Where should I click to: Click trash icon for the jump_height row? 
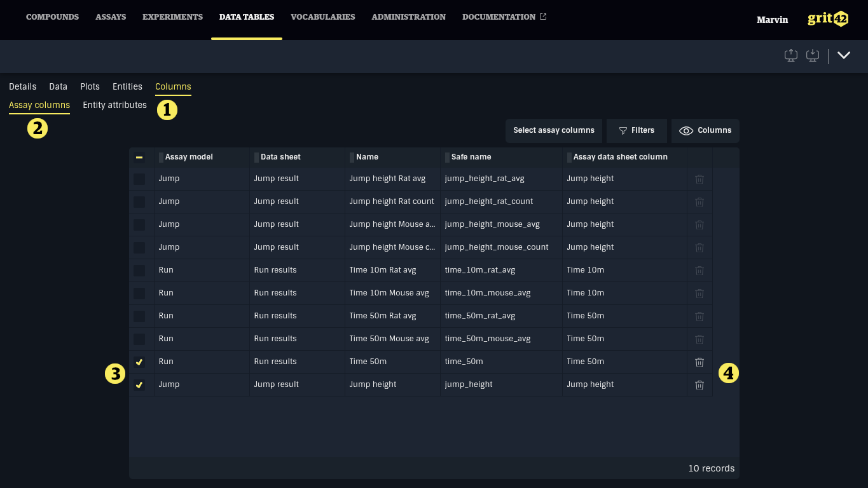tap(699, 385)
